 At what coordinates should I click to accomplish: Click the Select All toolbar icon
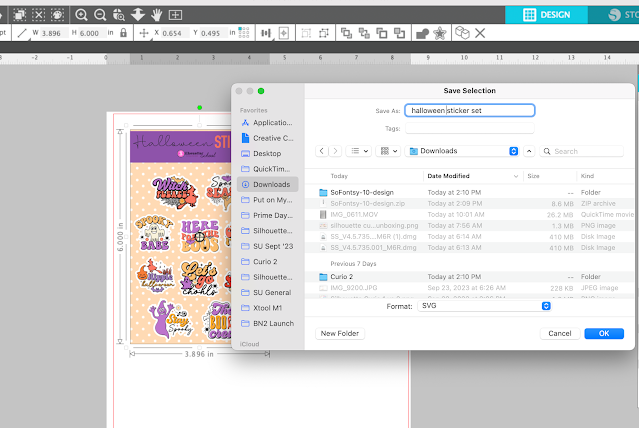tap(19, 15)
